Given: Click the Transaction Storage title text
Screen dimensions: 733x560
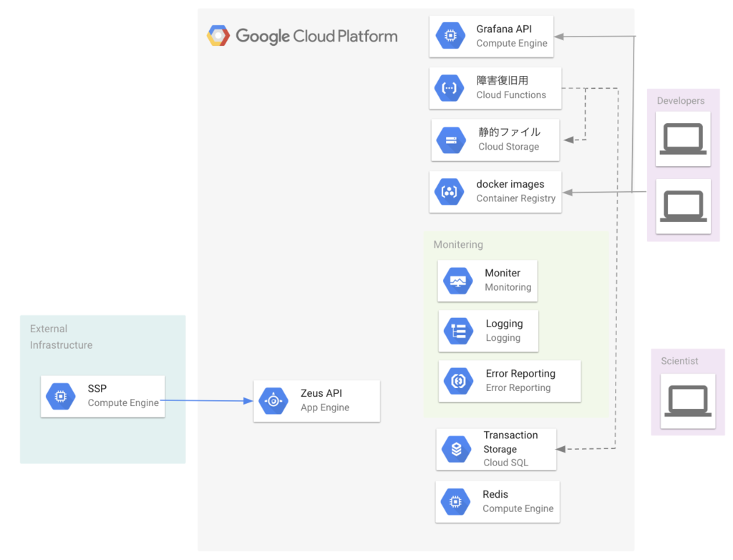Looking at the screenshot, I should click(x=510, y=442).
